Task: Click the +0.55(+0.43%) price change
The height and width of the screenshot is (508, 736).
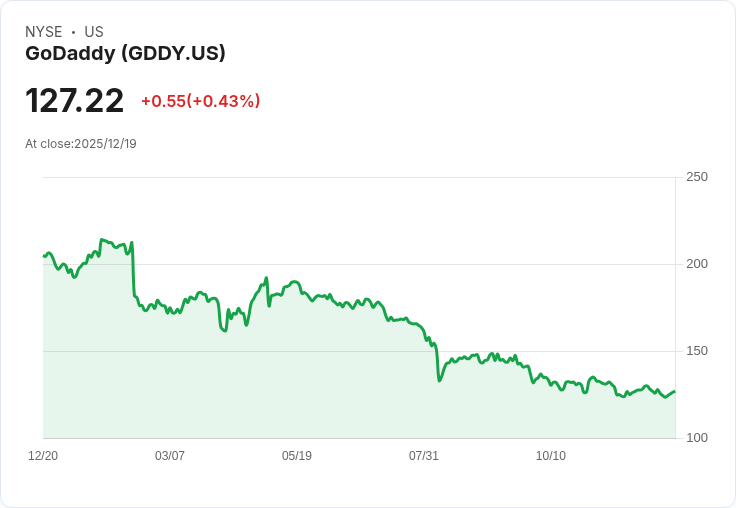Action: (200, 101)
